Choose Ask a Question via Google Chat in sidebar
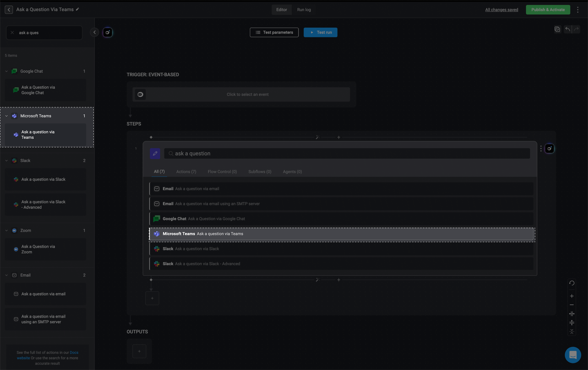The height and width of the screenshot is (370, 588). pos(45,90)
